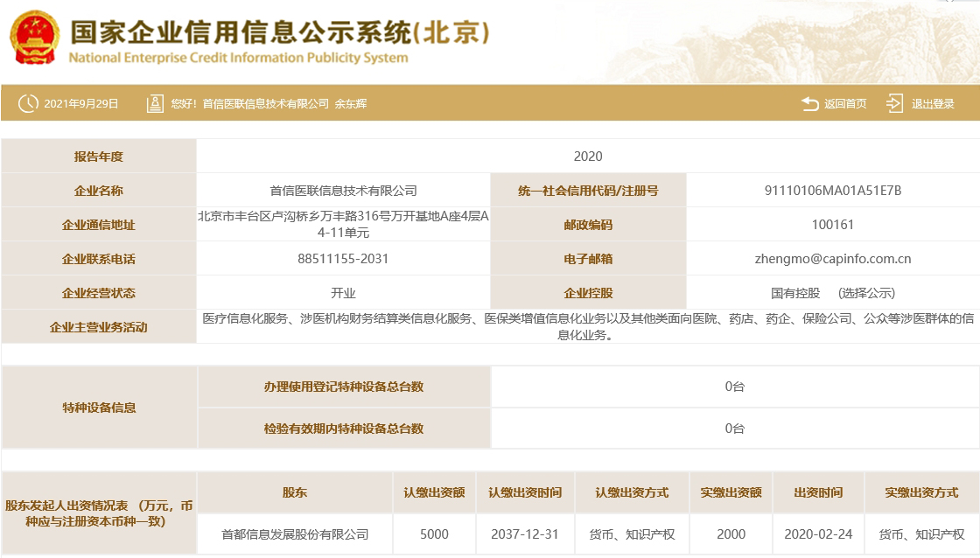Click the 企业控股 label
Viewport: 980px width, 558px height.
pos(588,293)
